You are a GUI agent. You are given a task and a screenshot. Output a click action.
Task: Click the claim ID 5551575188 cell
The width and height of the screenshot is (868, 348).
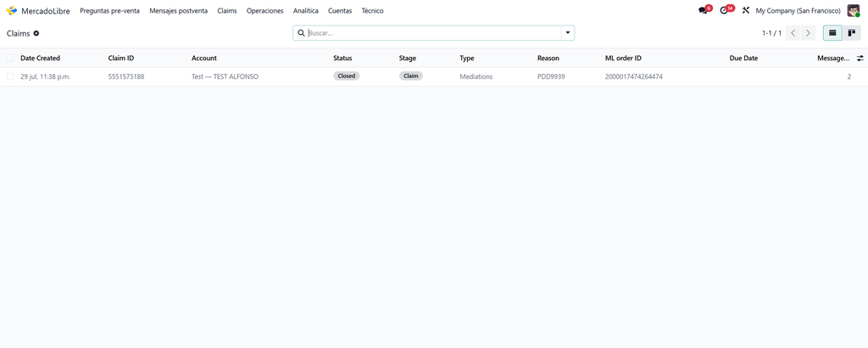(126, 76)
